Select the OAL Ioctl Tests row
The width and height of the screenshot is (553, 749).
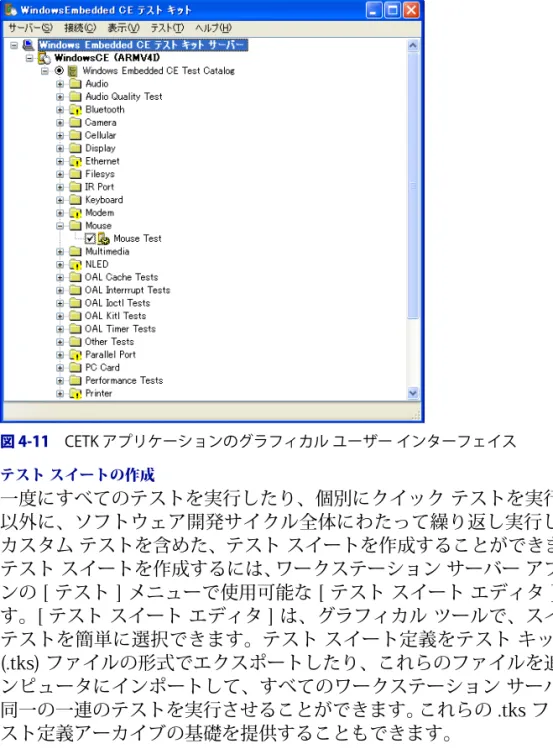(117, 303)
